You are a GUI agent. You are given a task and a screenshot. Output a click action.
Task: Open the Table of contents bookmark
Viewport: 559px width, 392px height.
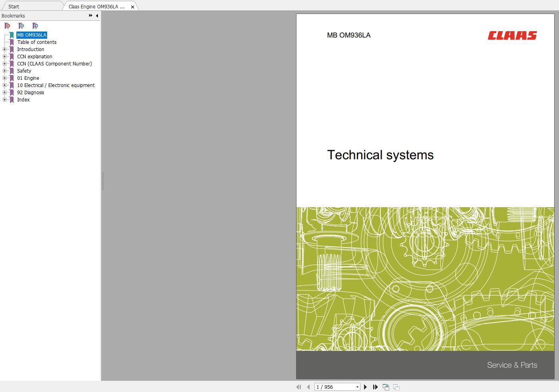37,42
